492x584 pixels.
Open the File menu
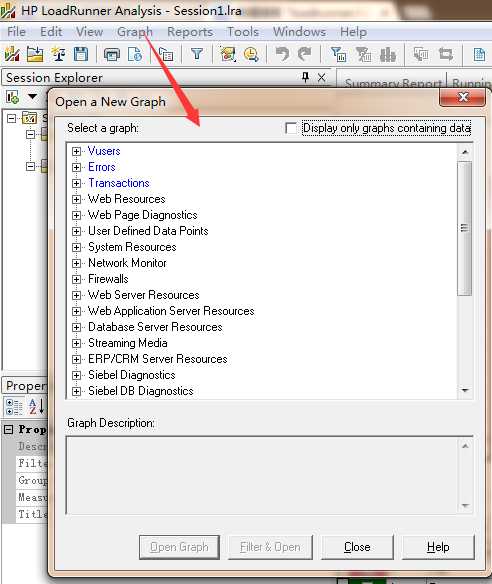[x=16, y=32]
